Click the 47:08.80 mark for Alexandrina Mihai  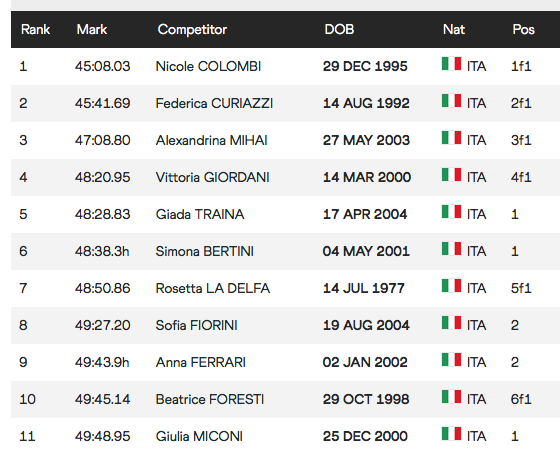tap(102, 140)
